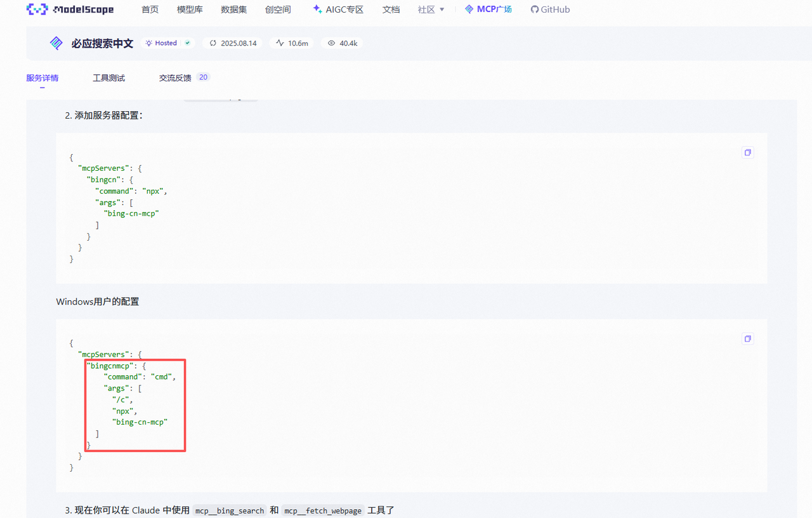Click the "Windows用户的配置" heading text
Screen dimensions: 812x518
[98, 302]
